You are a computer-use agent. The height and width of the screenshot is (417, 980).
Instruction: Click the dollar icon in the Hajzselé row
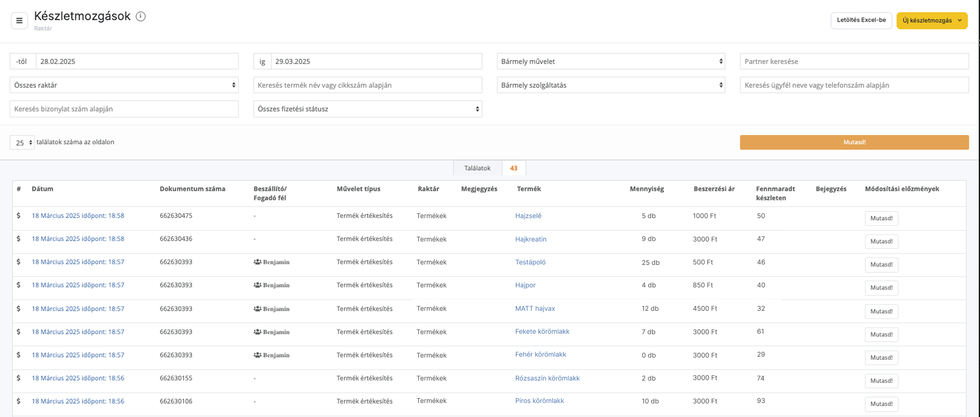pyautogui.click(x=18, y=216)
